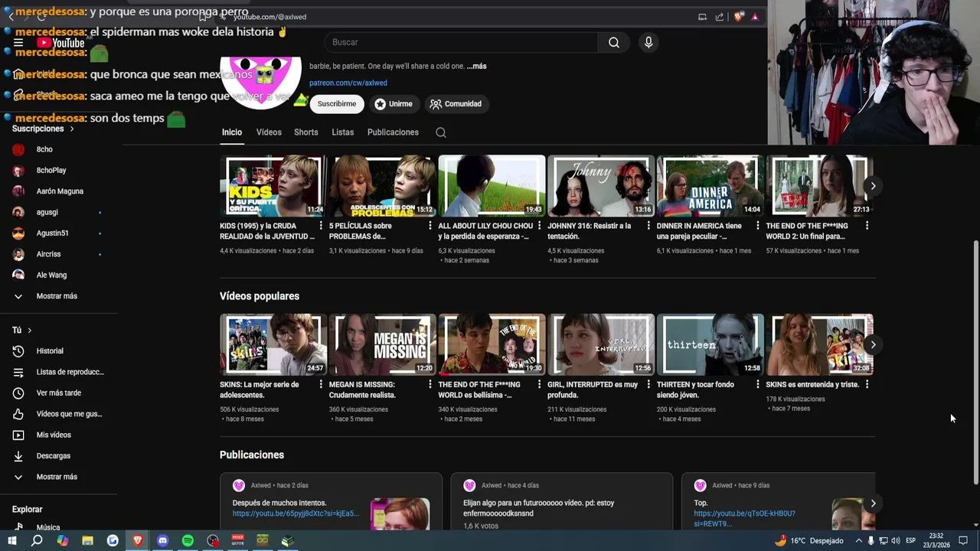Open the Suscripciones section heading chevron
The width and height of the screenshot is (980, 551).
(72, 129)
